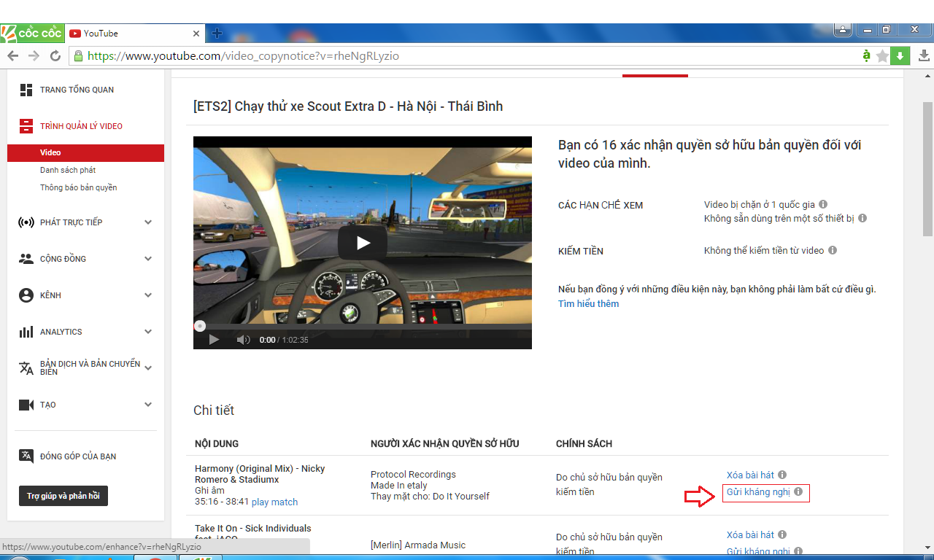Show info beside Xóa bài hát for Harmony
Viewport: 934px width, 560px height.
tap(782, 475)
